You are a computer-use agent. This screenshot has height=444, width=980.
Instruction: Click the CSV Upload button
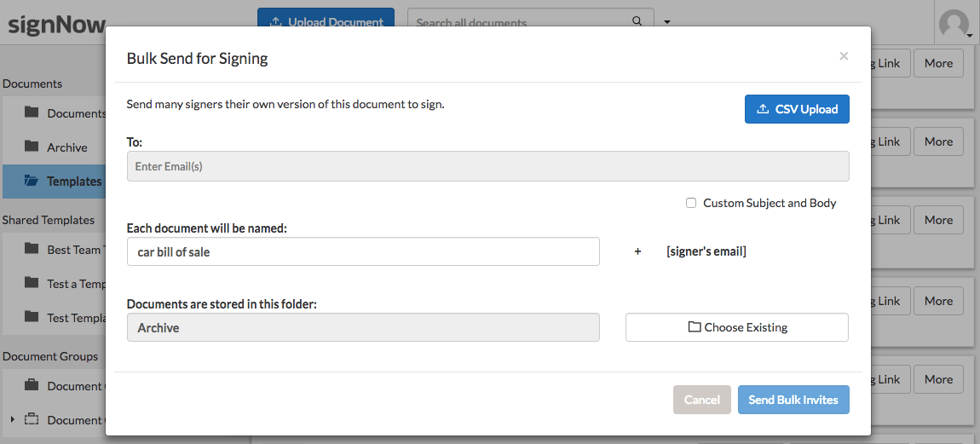[797, 109]
